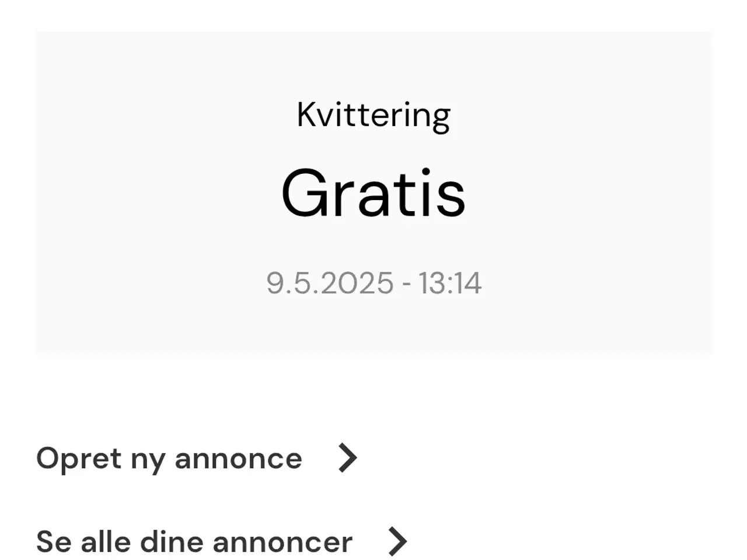747x560 pixels.
Task: Click the 9.5.2025 - 13:14 timestamp
Action: (x=373, y=283)
